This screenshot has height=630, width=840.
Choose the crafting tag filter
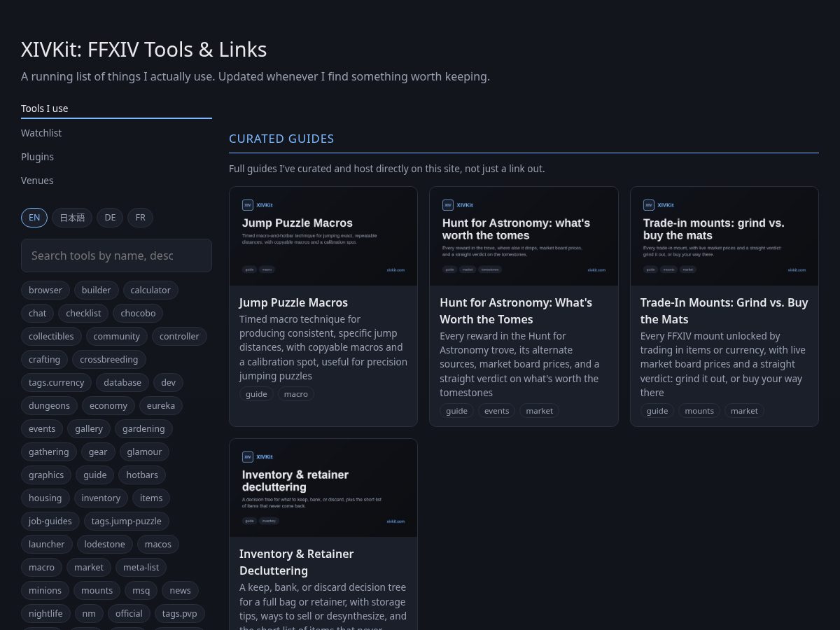point(45,359)
